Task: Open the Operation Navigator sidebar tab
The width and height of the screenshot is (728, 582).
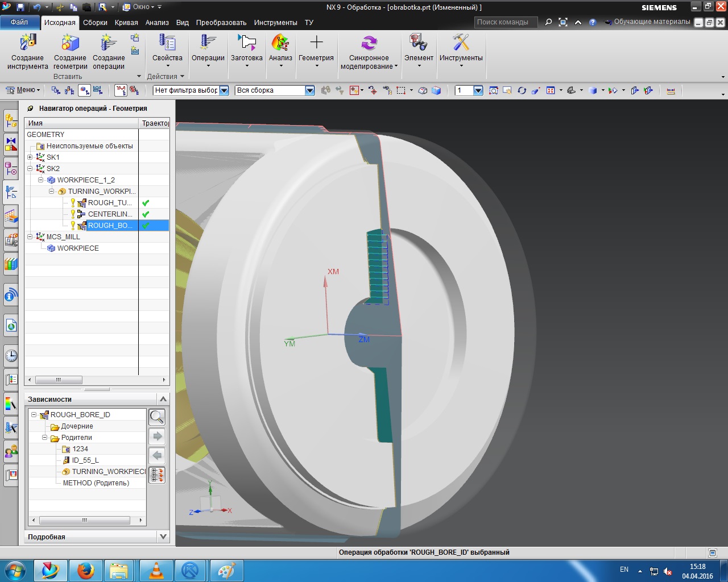Action: pyautogui.click(x=11, y=192)
